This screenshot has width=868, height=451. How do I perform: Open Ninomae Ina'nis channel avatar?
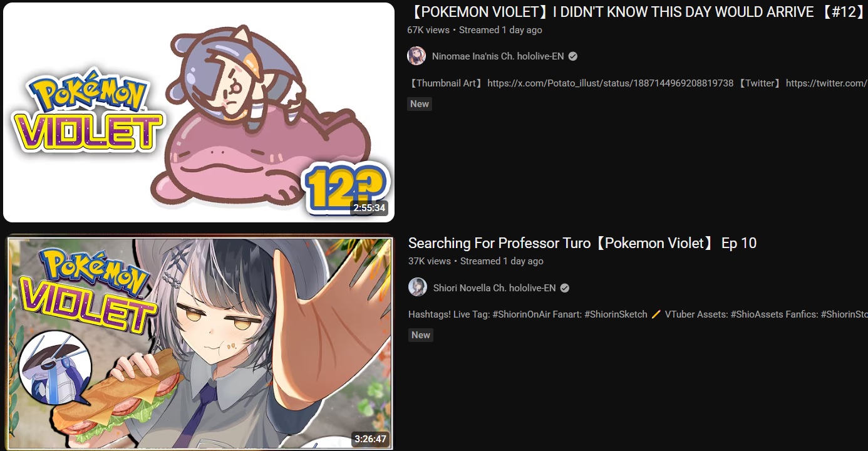tap(416, 56)
